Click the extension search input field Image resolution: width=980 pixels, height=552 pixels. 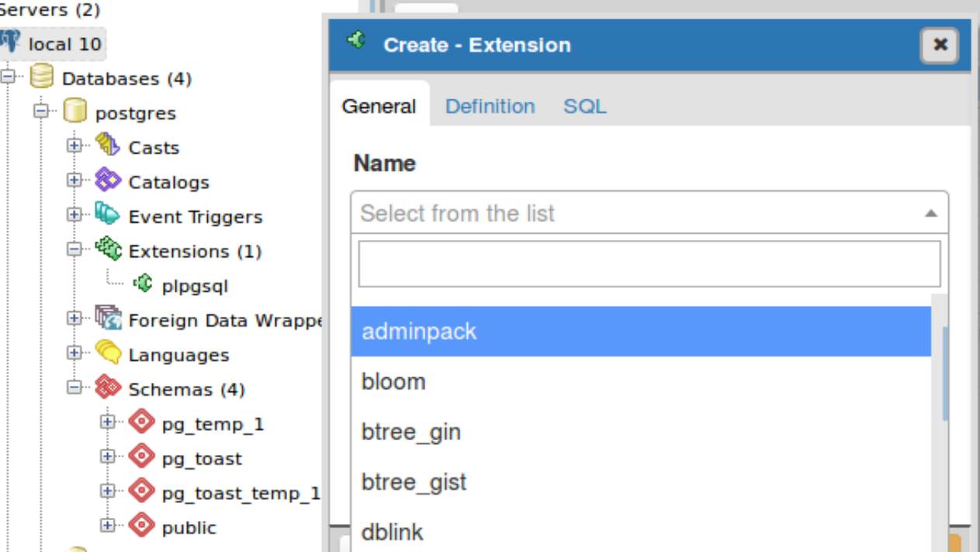649,264
